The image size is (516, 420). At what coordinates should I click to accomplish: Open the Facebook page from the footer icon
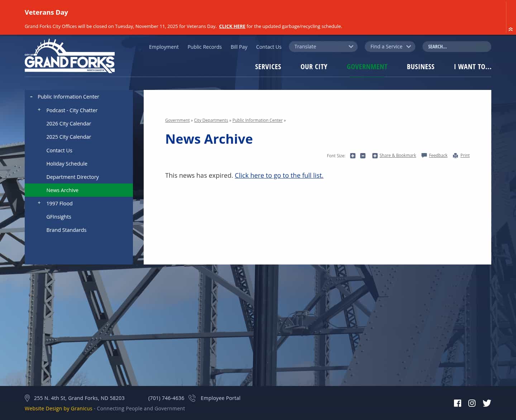pyautogui.click(x=458, y=403)
